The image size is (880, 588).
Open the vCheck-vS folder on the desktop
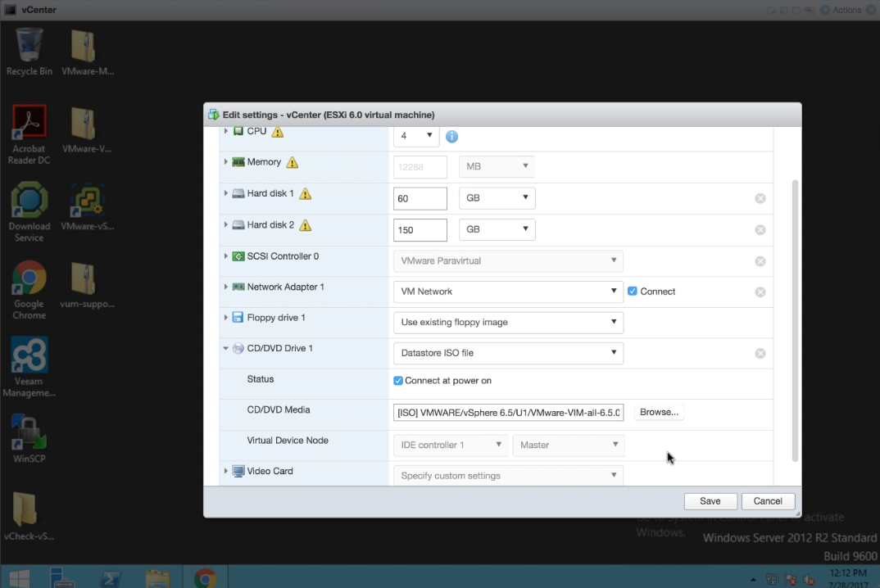pos(29,516)
